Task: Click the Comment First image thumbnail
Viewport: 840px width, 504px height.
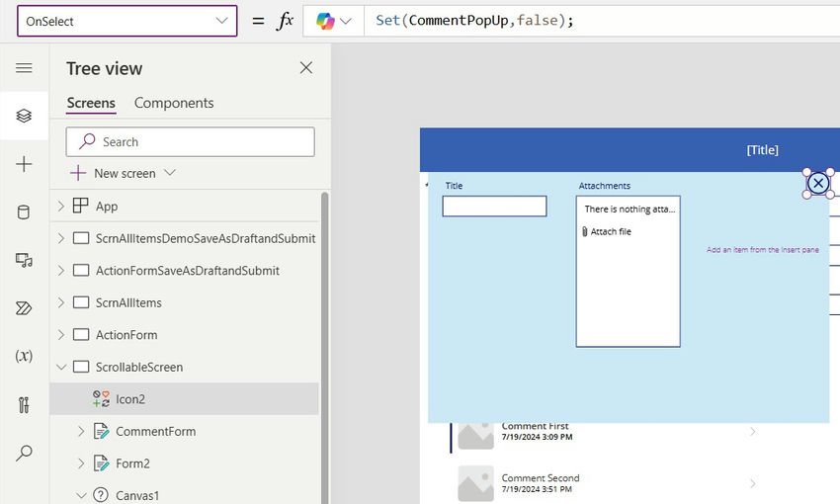Action: pos(475,434)
